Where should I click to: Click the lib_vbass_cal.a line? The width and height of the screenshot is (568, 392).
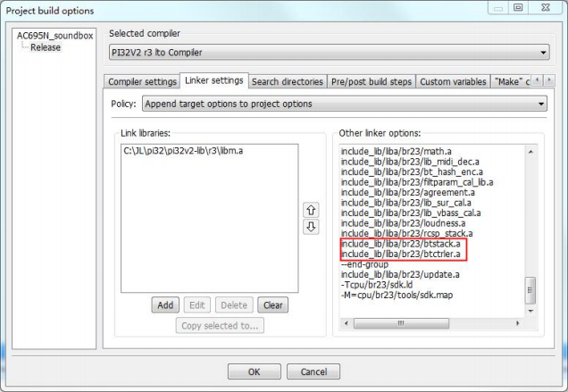pos(411,213)
